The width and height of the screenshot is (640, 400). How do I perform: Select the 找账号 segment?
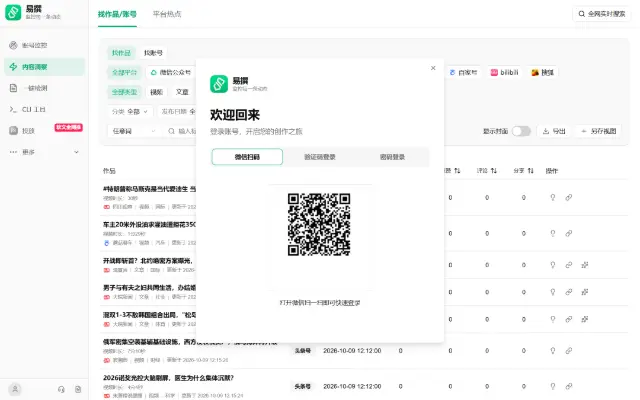[153, 53]
